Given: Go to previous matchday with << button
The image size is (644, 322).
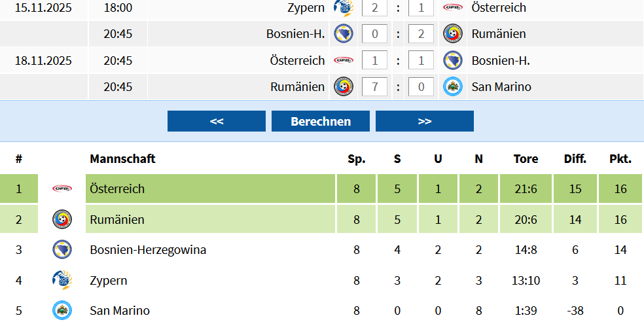Looking at the screenshot, I should (x=217, y=121).
